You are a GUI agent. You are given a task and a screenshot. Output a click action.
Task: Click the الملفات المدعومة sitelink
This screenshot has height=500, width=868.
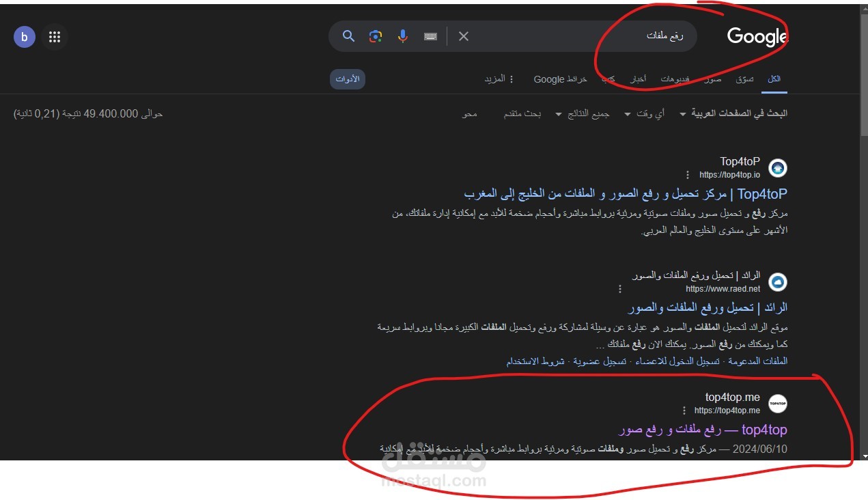(757, 361)
